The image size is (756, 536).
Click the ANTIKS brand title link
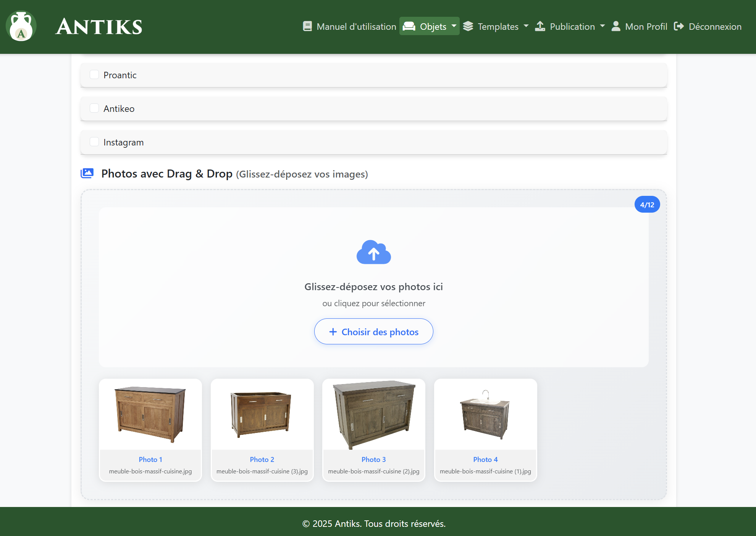tap(99, 27)
